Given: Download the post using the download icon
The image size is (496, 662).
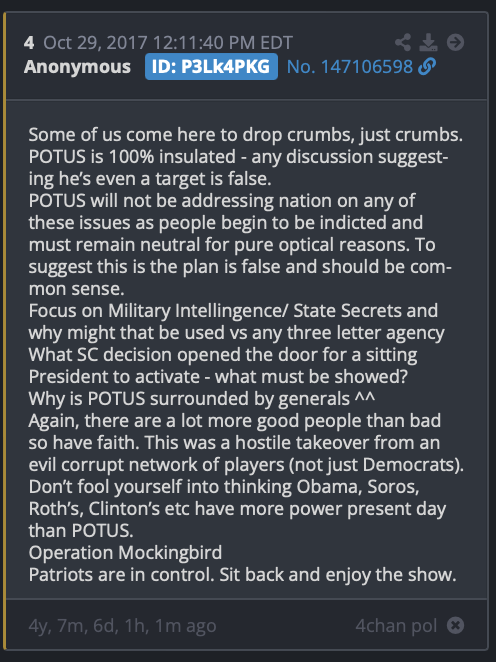Looking at the screenshot, I should click(428, 42).
